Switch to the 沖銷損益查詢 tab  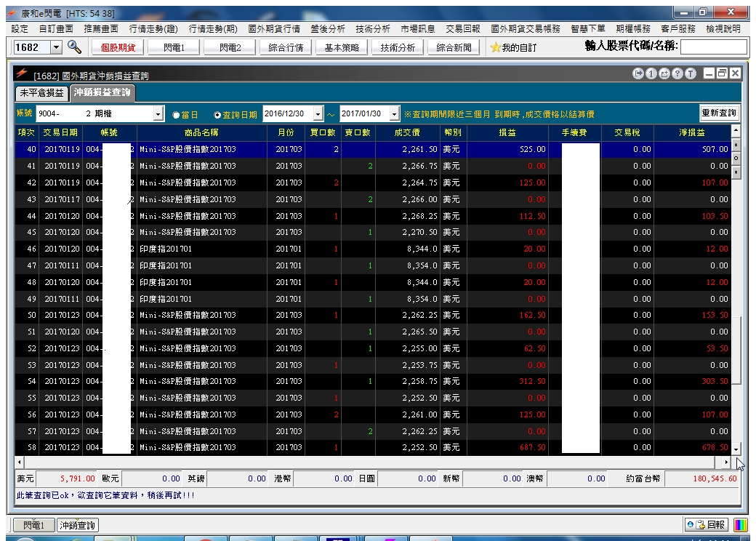point(102,92)
